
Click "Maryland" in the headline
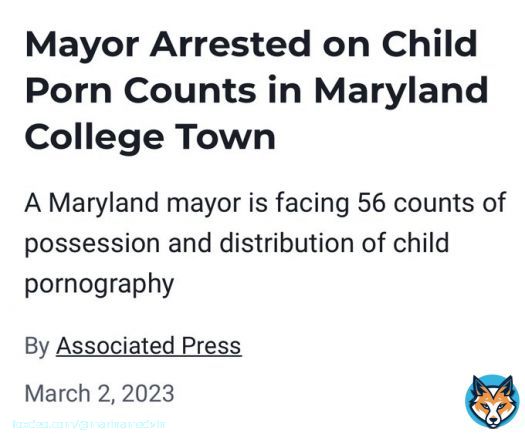401,92
